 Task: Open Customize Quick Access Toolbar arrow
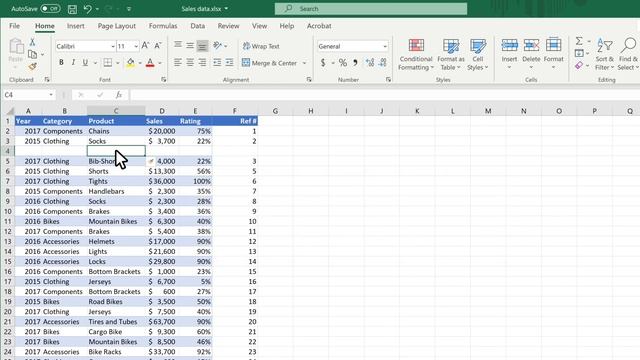click(x=129, y=9)
